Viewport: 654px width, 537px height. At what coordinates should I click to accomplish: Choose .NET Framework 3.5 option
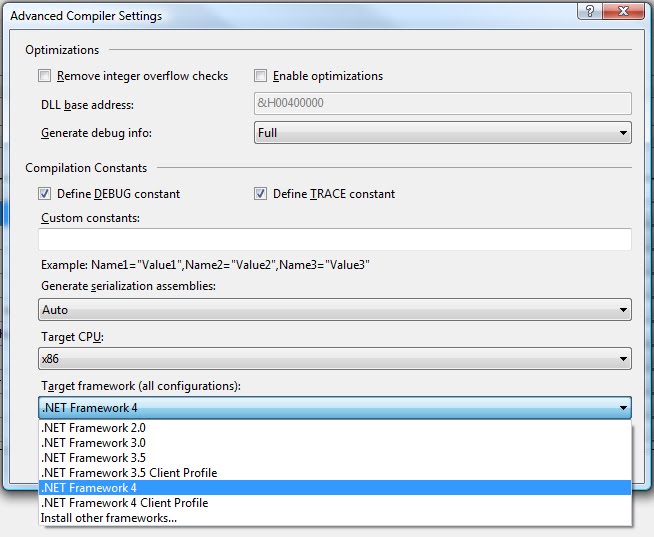(335, 458)
